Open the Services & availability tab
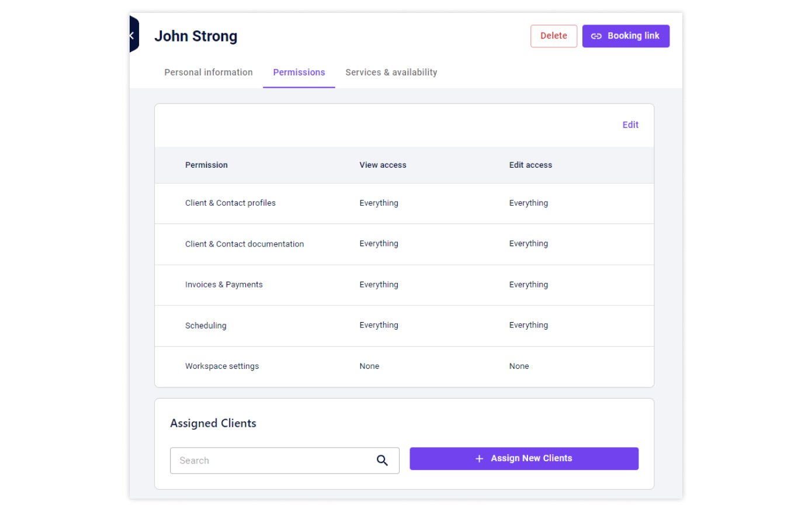Viewport: 812px width, 512px height. click(391, 72)
